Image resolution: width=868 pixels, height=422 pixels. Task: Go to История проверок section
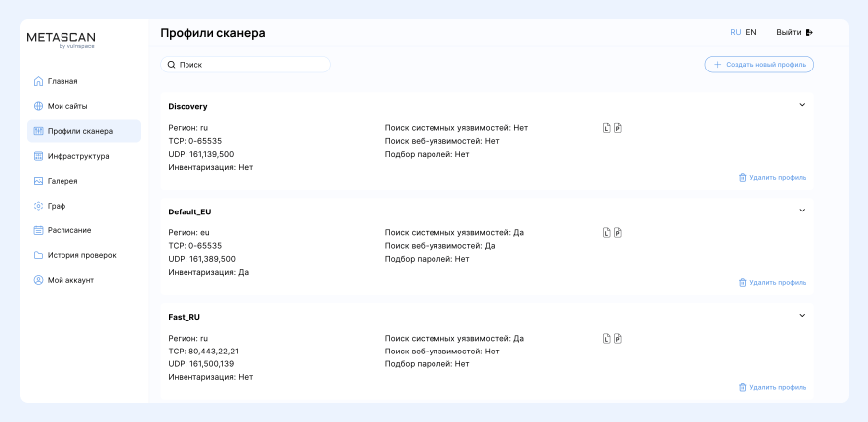coord(83,255)
